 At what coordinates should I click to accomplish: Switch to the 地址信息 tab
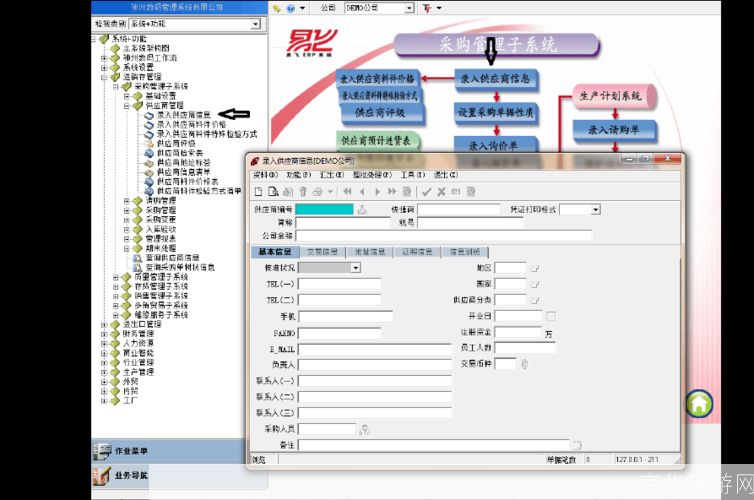coord(369,252)
